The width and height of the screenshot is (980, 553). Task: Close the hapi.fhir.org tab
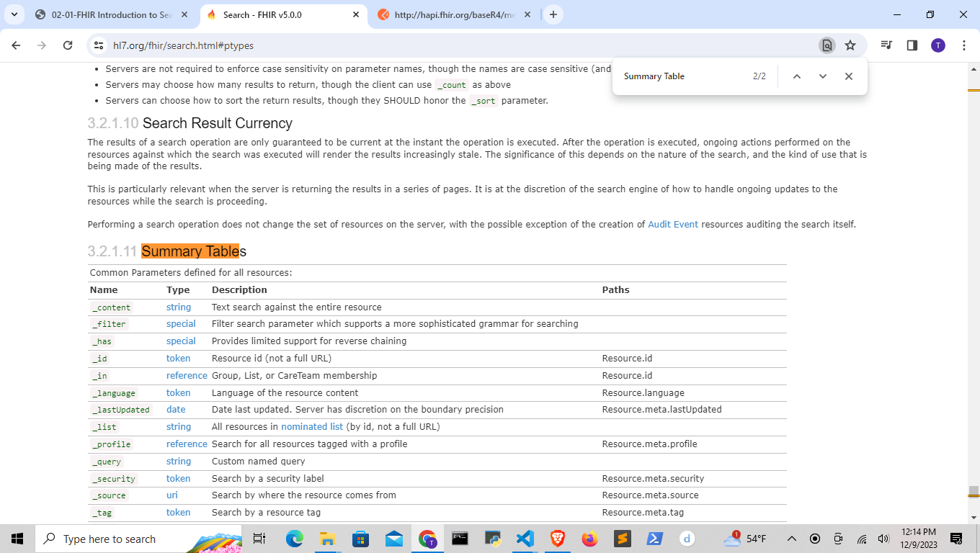[527, 14]
